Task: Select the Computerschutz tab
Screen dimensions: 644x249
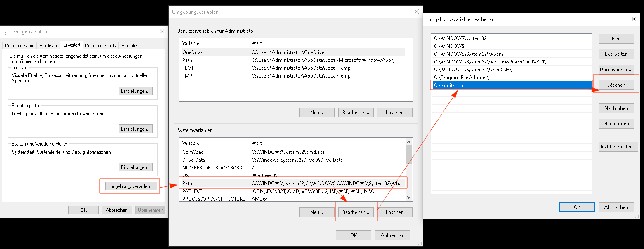Action: tap(101, 46)
